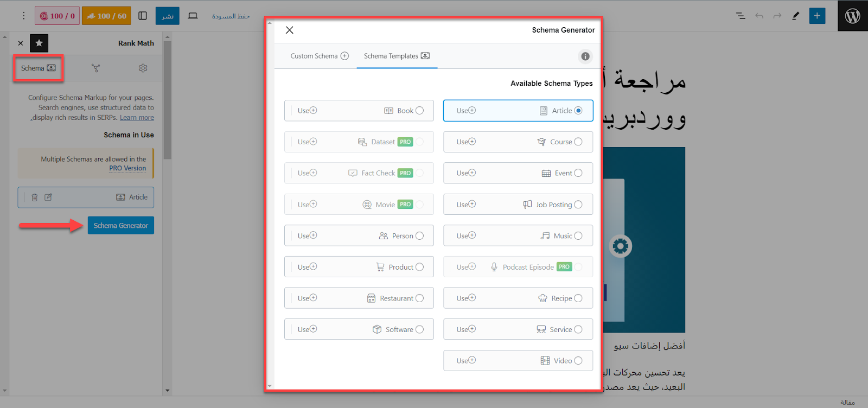Select the Book schema radio button
The height and width of the screenshot is (408, 868).
tap(419, 111)
